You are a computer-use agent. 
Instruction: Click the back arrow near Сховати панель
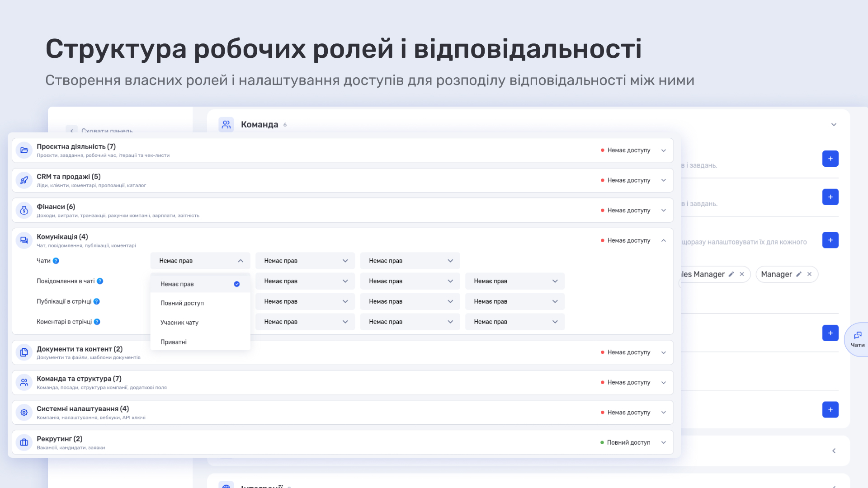(x=71, y=131)
